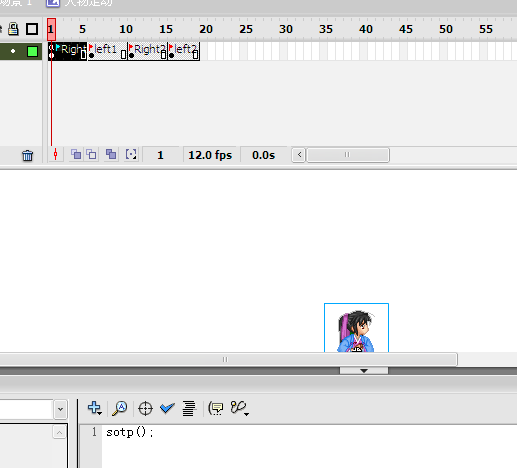Collapse the panel with the down arrow
The height and width of the screenshot is (468, 517).
pyautogui.click(x=364, y=371)
